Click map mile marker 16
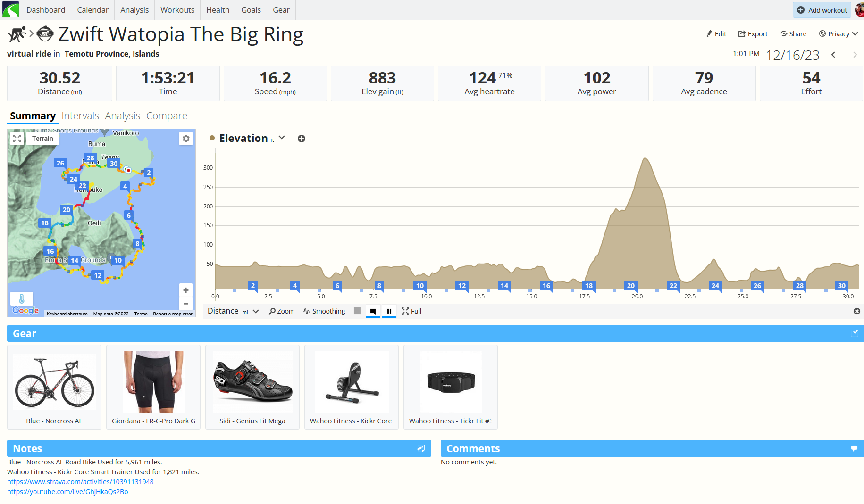864x504 pixels. 50,251
